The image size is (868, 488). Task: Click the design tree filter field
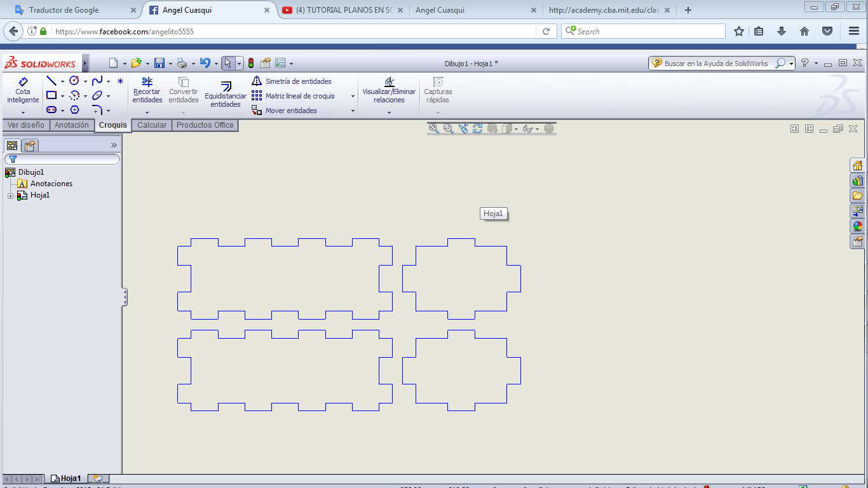coord(62,159)
